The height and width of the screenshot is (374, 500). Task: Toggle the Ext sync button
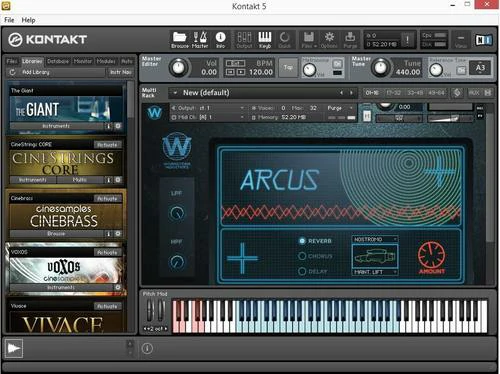(236, 63)
